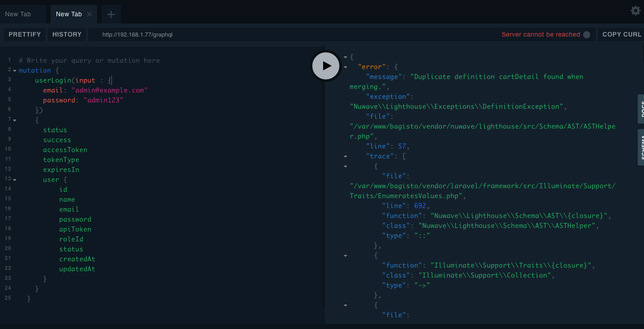The width and height of the screenshot is (644, 329).
Task: Click the roleId field at line 19
Action: click(71, 239)
